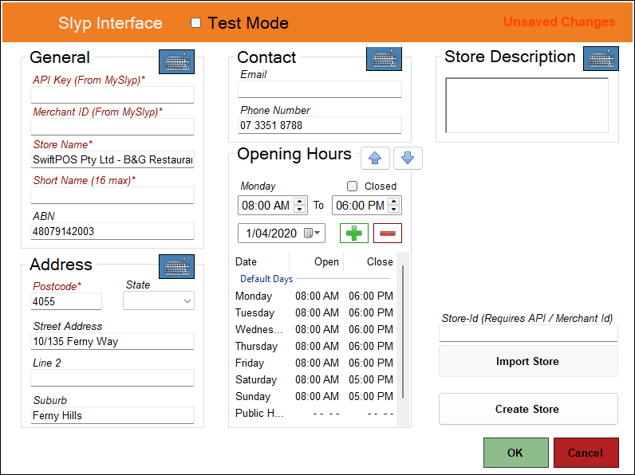Confirm with the OK button
635x475 pixels.
click(x=516, y=452)
